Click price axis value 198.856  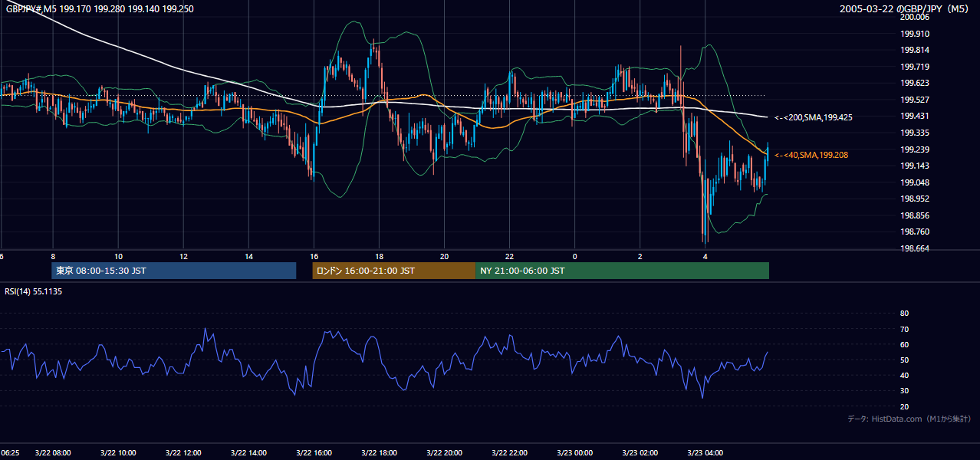[915, 215]
